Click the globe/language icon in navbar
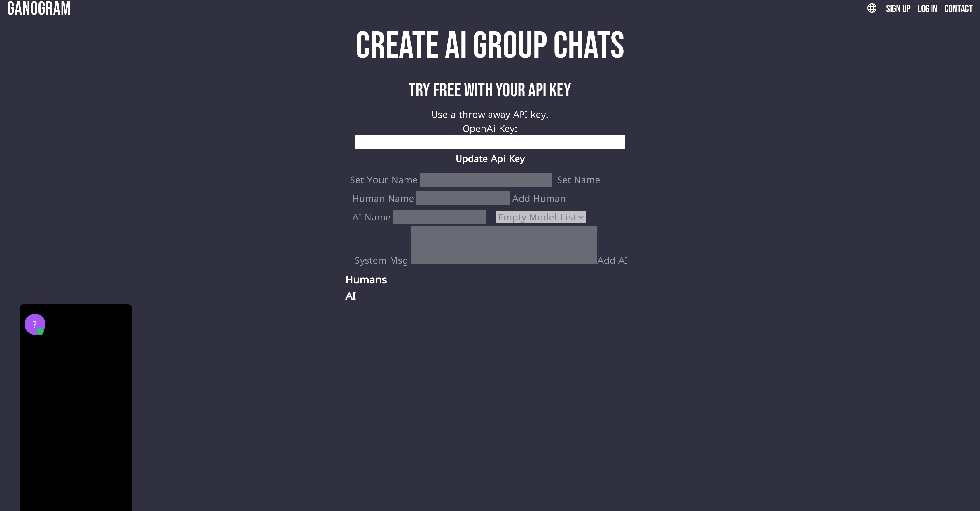 click(x=872, y=9)
